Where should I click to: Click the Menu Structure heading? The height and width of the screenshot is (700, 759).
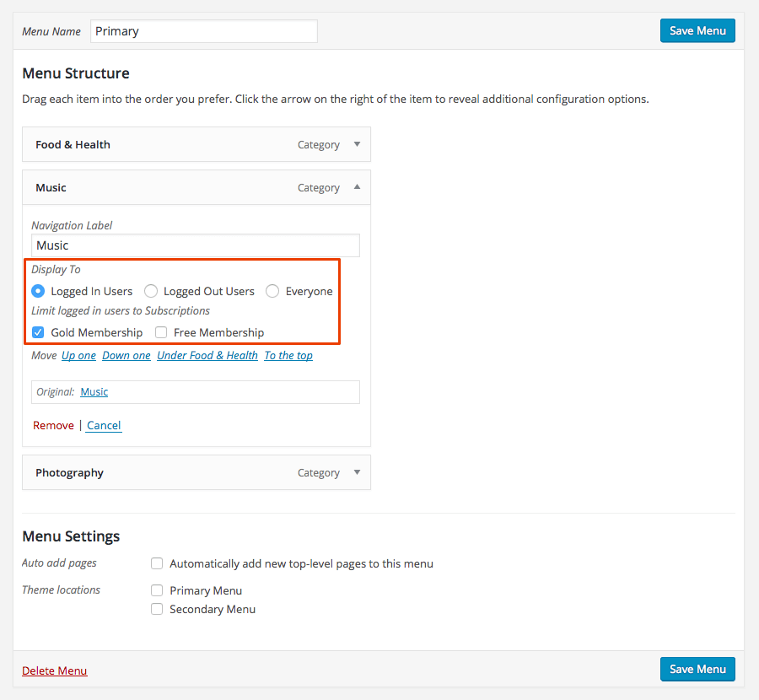(76, 73)
